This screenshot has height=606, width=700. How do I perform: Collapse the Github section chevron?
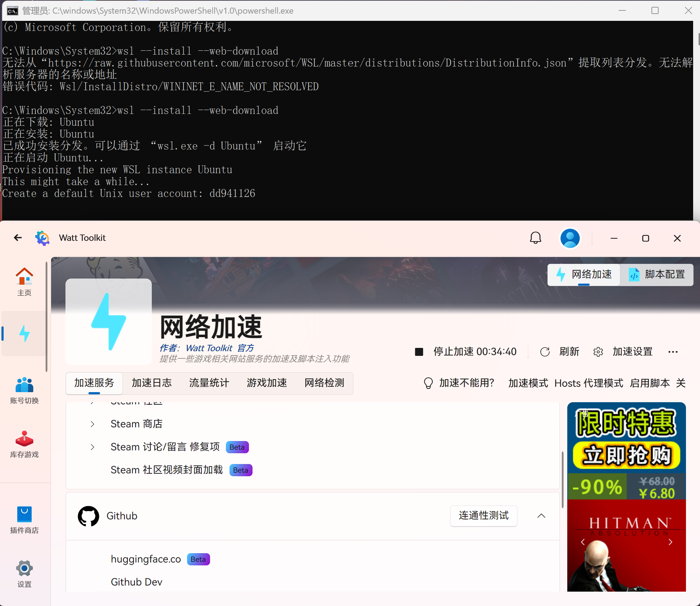coord(541,516)
